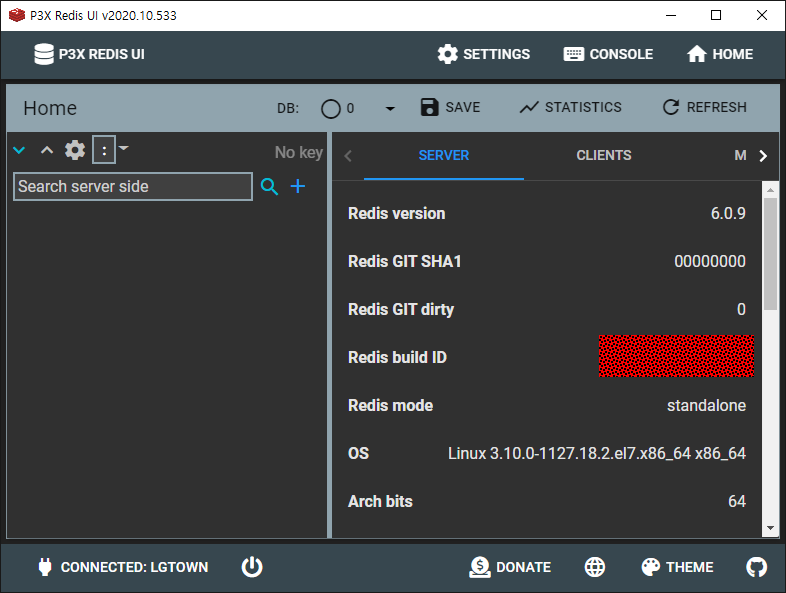786x593 pixels.
Task: Click the Redis app icon in title bar
Action: coord(17,15)
